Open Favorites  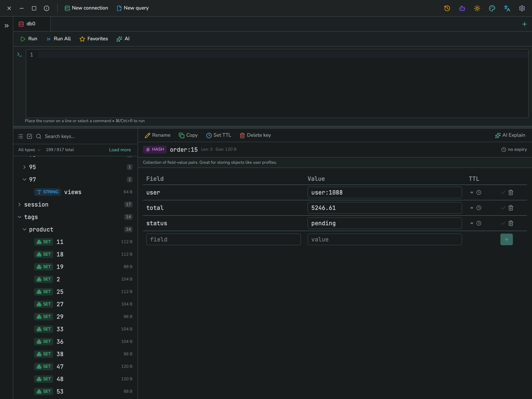[x=94, y=39]
